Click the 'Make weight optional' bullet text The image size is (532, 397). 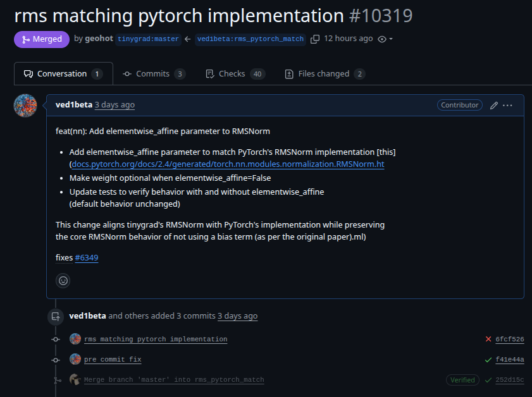point(170,178)
